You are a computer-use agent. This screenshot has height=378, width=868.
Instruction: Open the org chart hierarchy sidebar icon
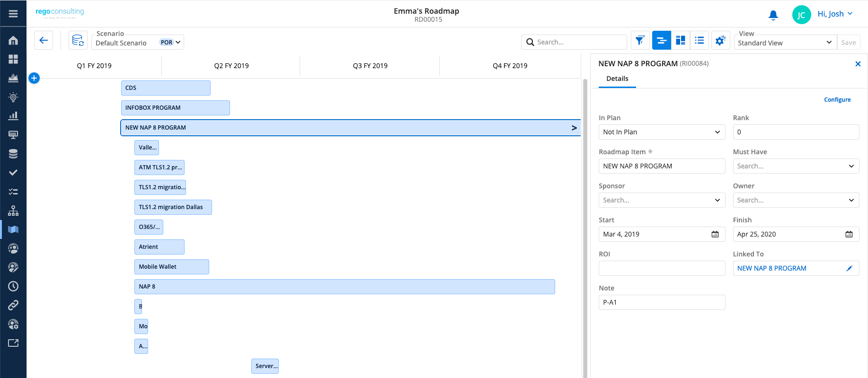coord(13,211)
